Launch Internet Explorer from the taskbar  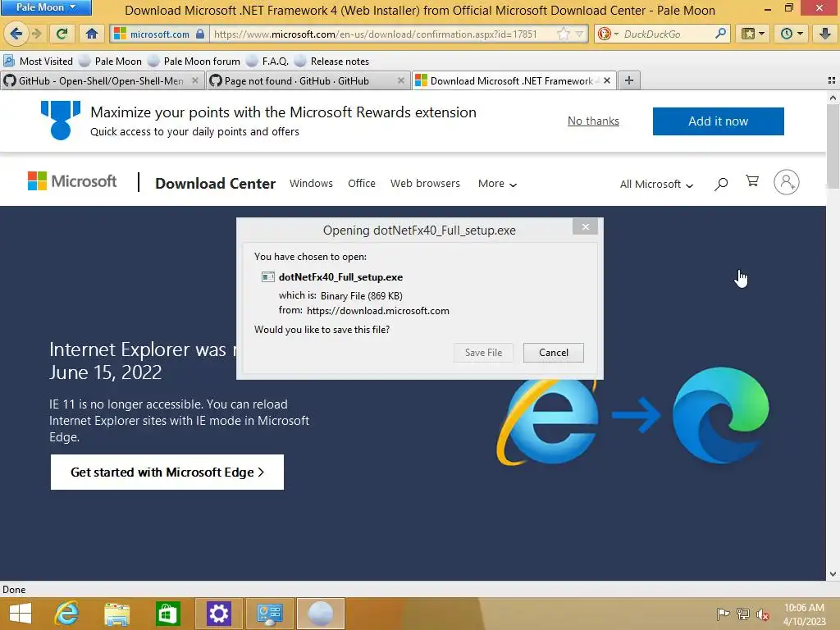[x=66, y=614]
